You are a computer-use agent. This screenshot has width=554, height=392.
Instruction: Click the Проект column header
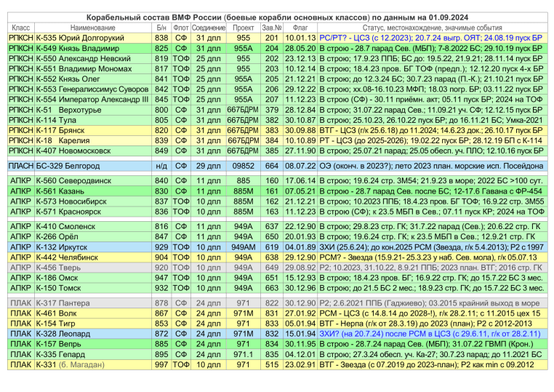(x=244, y=26)
